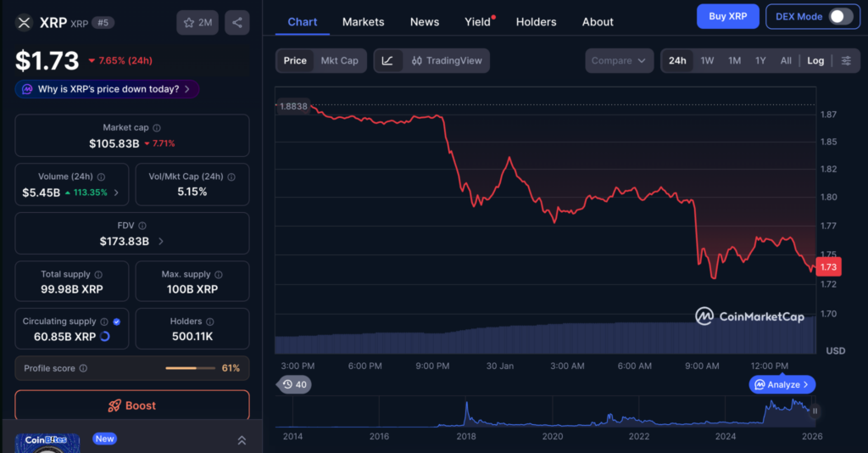
Task: Click the Buy XRP button
Action: [727, 16]
